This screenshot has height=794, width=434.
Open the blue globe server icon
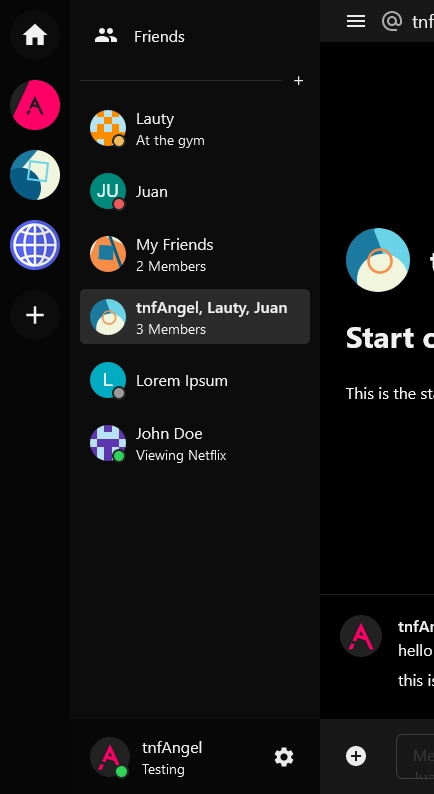pos(35,245)
